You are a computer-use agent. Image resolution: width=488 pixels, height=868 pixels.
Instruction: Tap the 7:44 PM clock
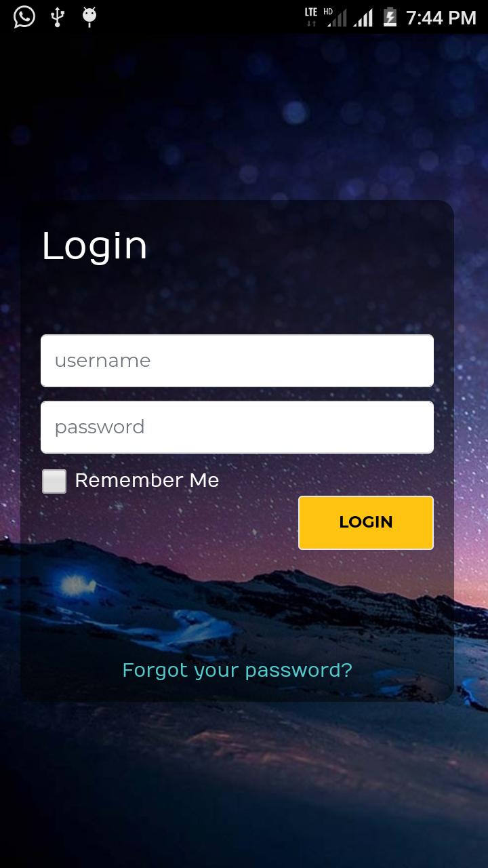441,18
